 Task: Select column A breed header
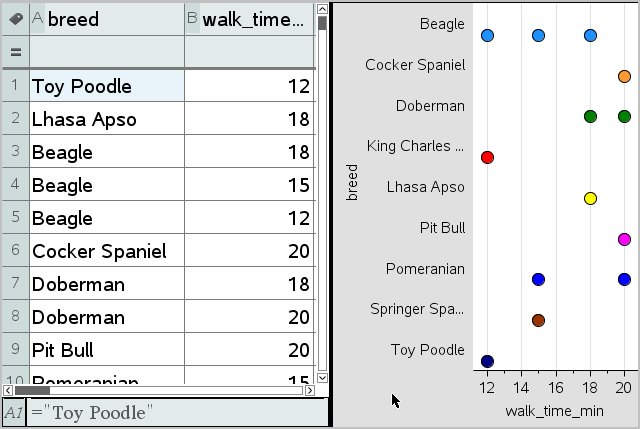[107, 19]
